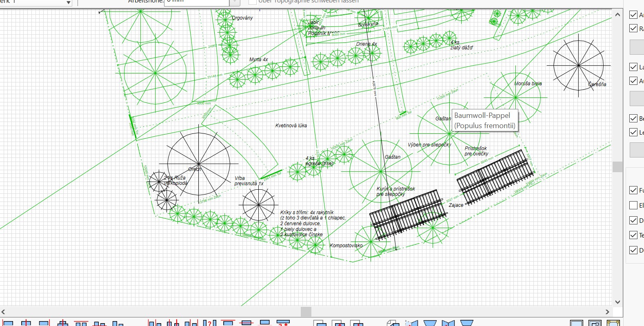This screenshot has width=644, height=326.
Task: Click the horizontal scrollbar left arrow
Action: point(4,312)
